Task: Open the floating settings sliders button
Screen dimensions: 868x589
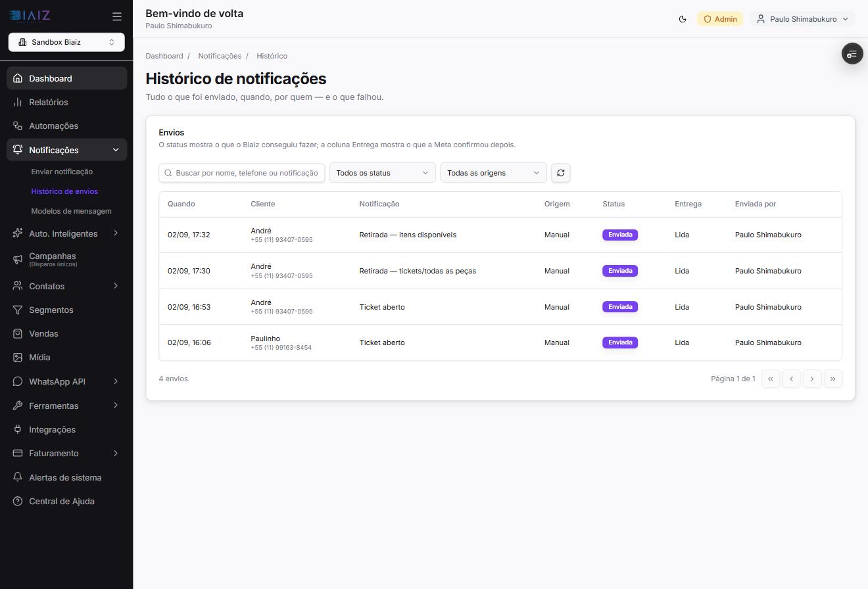Action: pyautogui.click(x=852, y=54)
